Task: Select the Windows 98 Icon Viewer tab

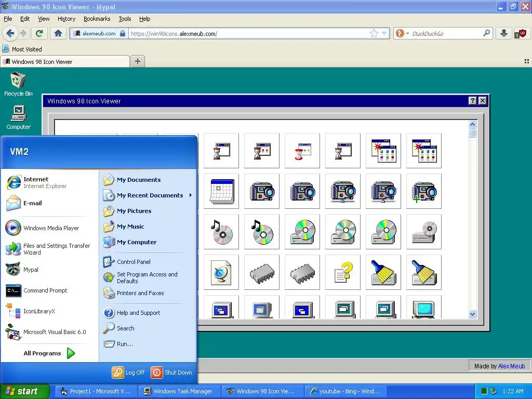Action: (x=65, y=61)
